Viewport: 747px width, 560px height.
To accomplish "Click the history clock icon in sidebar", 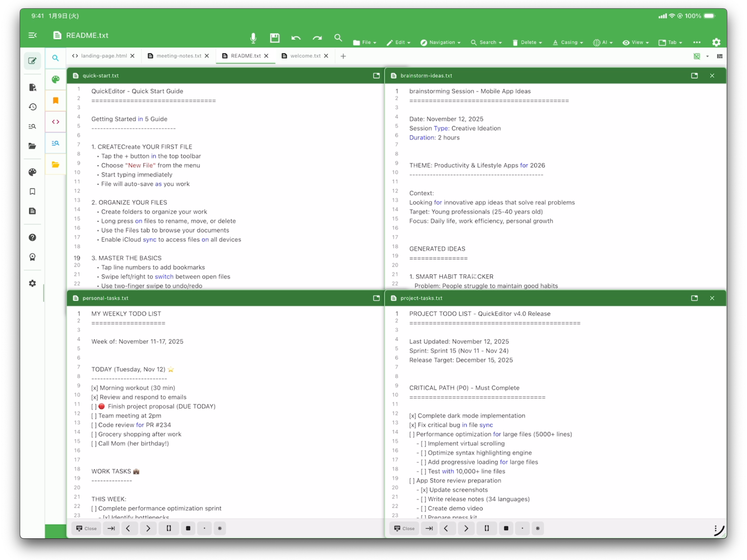I will pos(32,107).
